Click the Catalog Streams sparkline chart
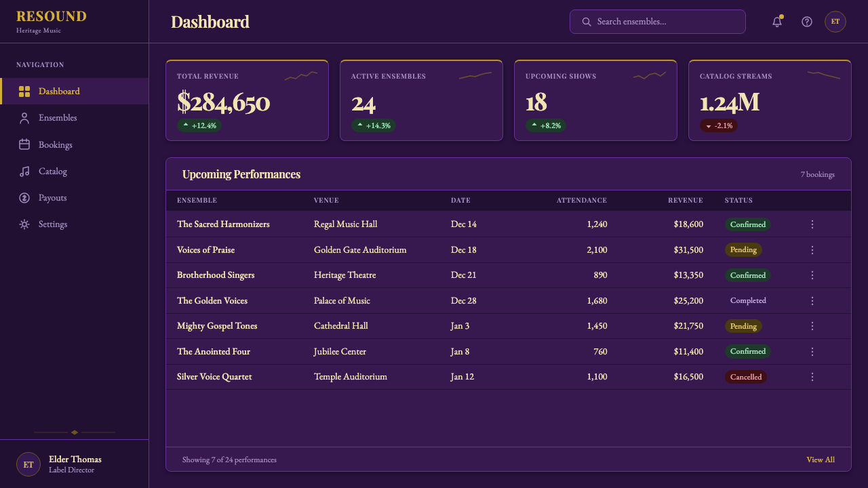This screenshot has width=868, height=488. coord(824,76)
